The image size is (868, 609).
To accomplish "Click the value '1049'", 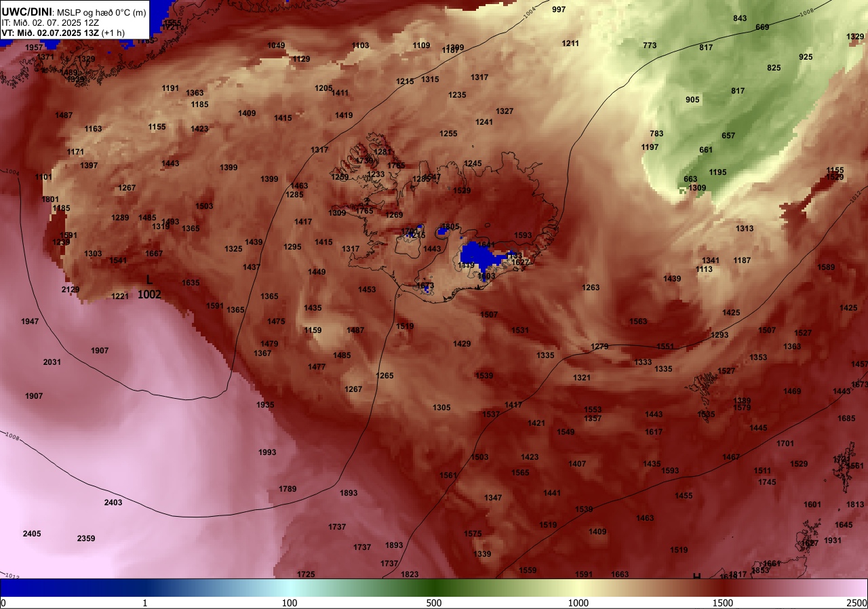I will pyautogui.click(x=276, y=45).
